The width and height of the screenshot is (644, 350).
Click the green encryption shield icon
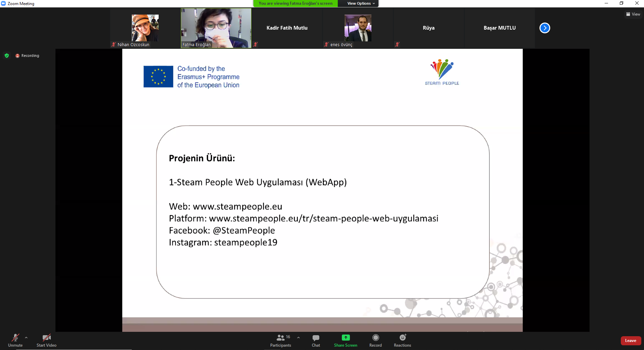tap(7, 56)
